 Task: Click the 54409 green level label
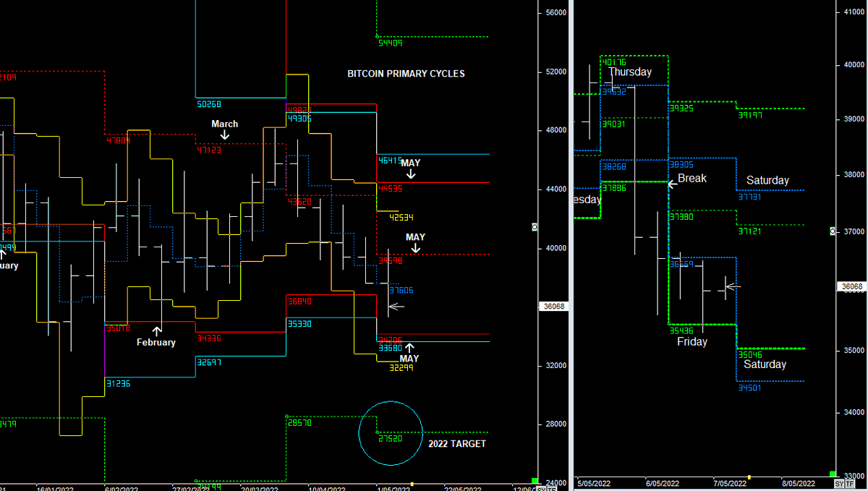[x=391, y=43]
